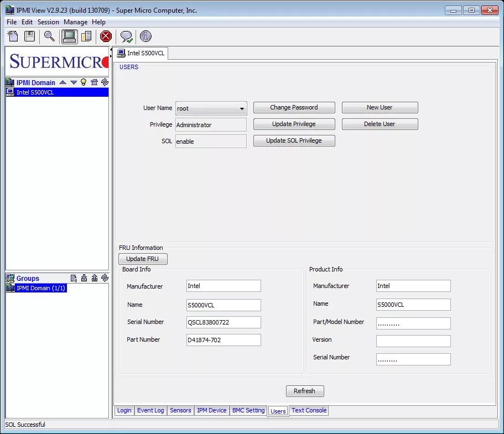Select Intel S500VCL in the IPMI Domain tree

tap(57, 92)
